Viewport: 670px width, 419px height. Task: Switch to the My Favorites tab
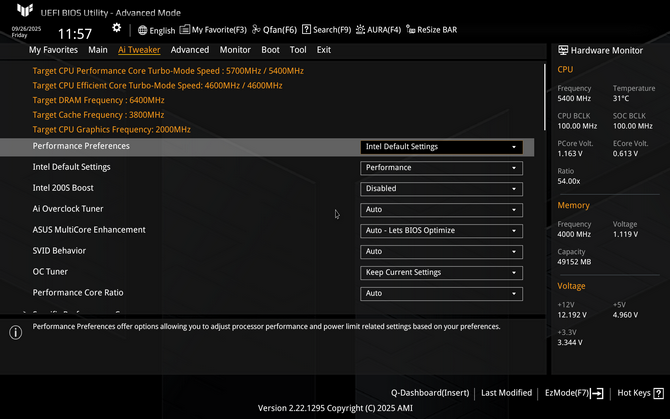(x=53, y=50)
